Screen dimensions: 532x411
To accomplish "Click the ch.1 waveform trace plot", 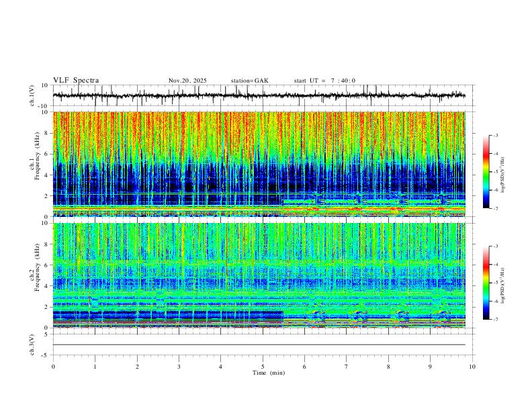I will point(259,95).
